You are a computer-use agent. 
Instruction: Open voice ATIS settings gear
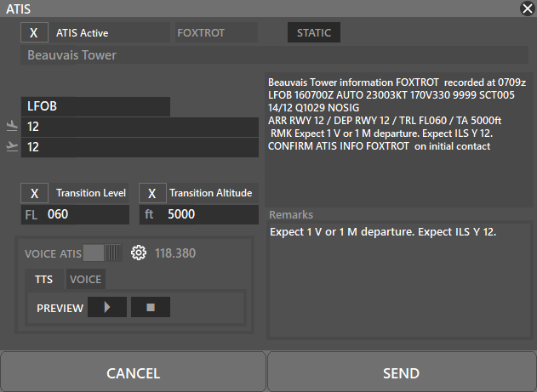point(139,253)
